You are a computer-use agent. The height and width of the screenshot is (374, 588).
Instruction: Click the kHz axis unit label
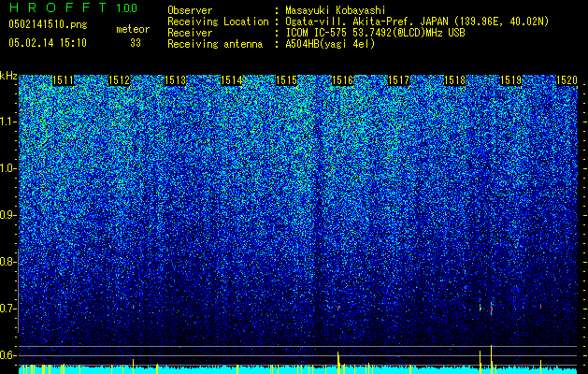tap(8, 76)
